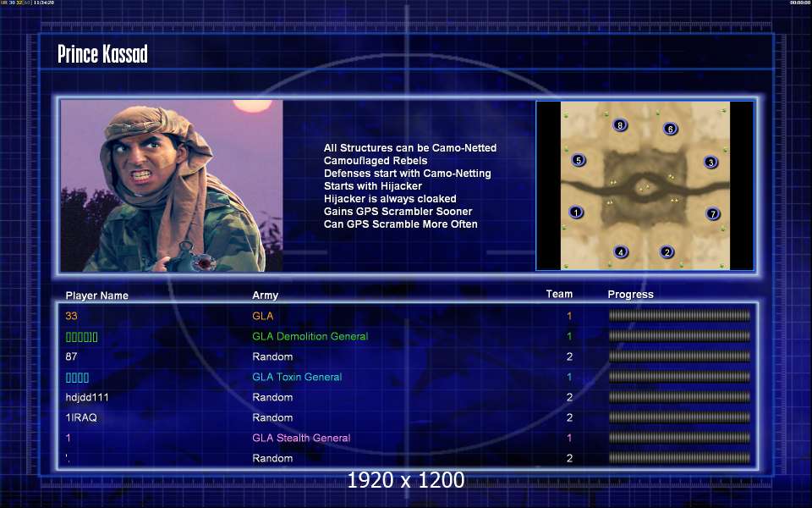The width and height of the screenshot is (812, 508).
Task: Click the Random army in hdjdd111's row
Action: point(272,397)
